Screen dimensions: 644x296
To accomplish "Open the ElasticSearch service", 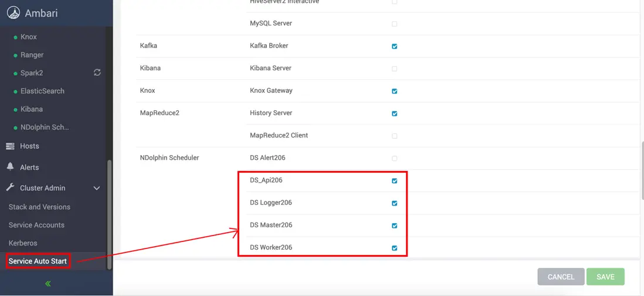I will pos(42,91).
